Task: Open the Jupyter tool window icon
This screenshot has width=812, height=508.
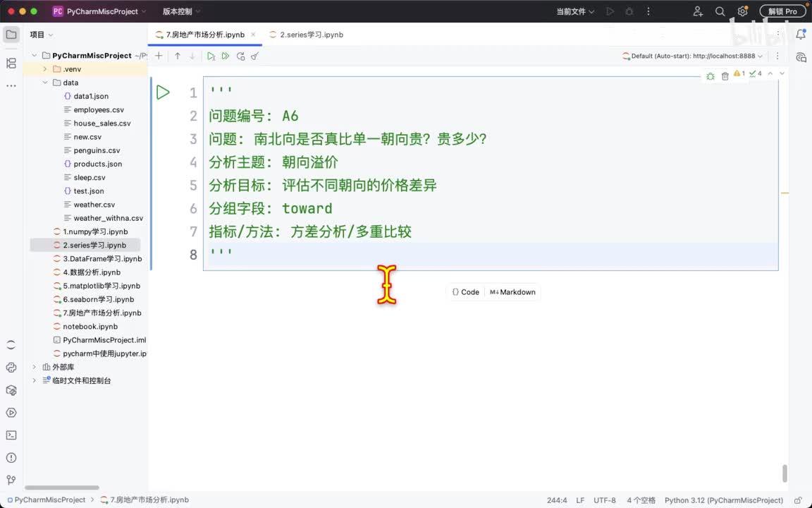Action: (x=11, y=345)
